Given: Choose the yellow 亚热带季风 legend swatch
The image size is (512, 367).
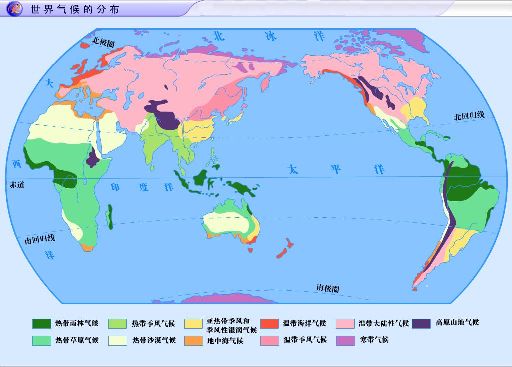Looking at the screenshot, I should click(193, 324).
